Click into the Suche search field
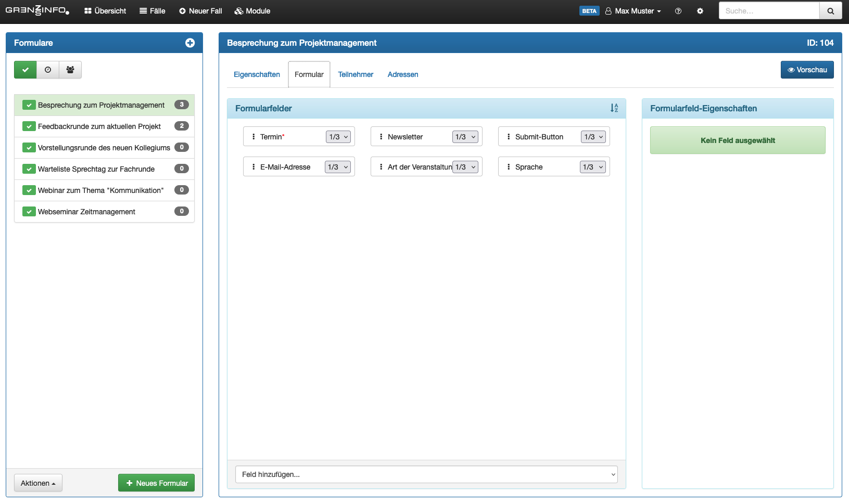 (x=769, y=11)
